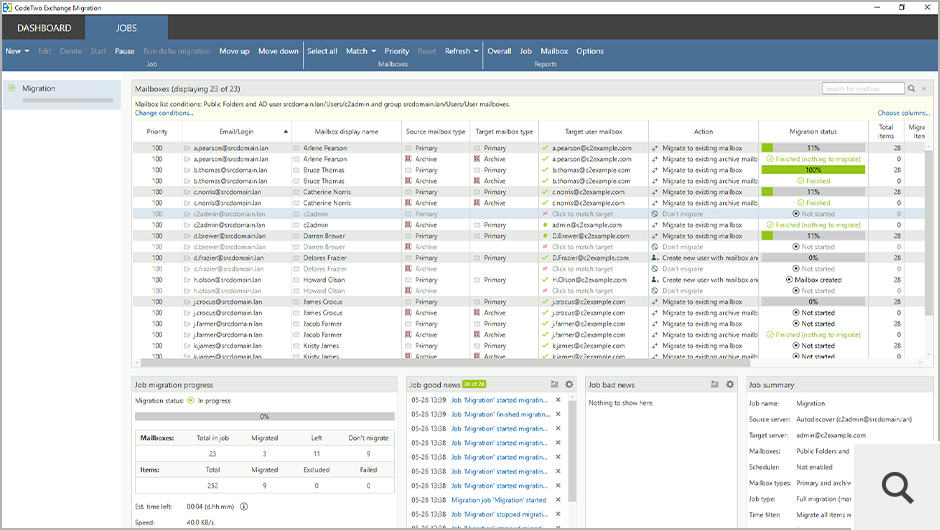940x530 pixels.
Task: Click clear-all icon in Job bad news
Action: (x=714, y=384)
